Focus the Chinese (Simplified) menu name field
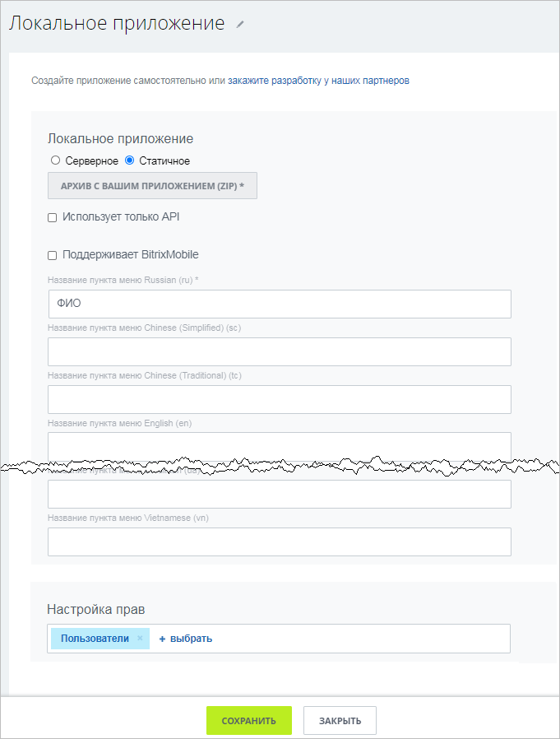The image size is (560, 739). point(280,351)
